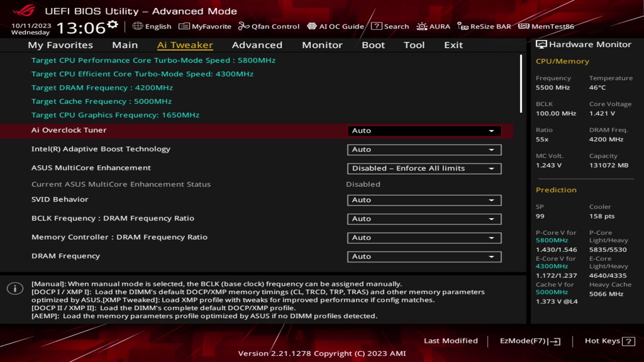Image resolution: width=644 pixels, height=362 pixels.
Task: Open the Exit tab
Action: 453,45
